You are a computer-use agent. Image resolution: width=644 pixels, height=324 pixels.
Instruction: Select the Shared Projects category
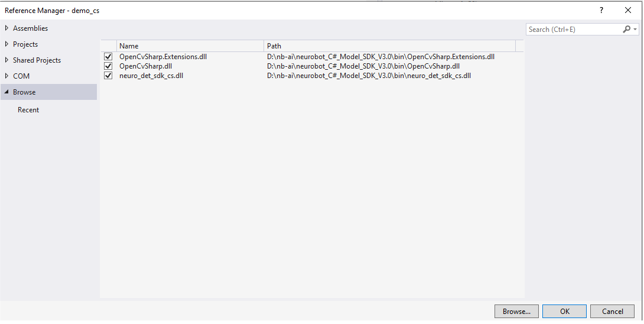point(37,60)
